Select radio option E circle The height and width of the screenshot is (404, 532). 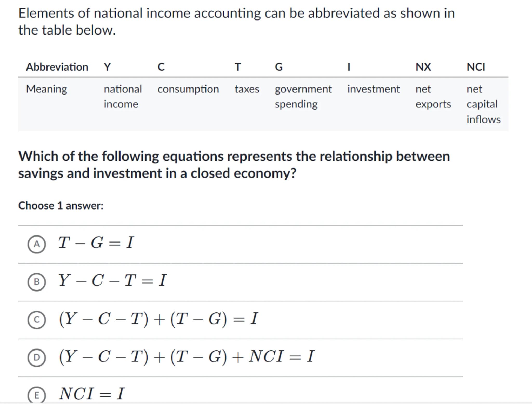[x=37, y=395]
